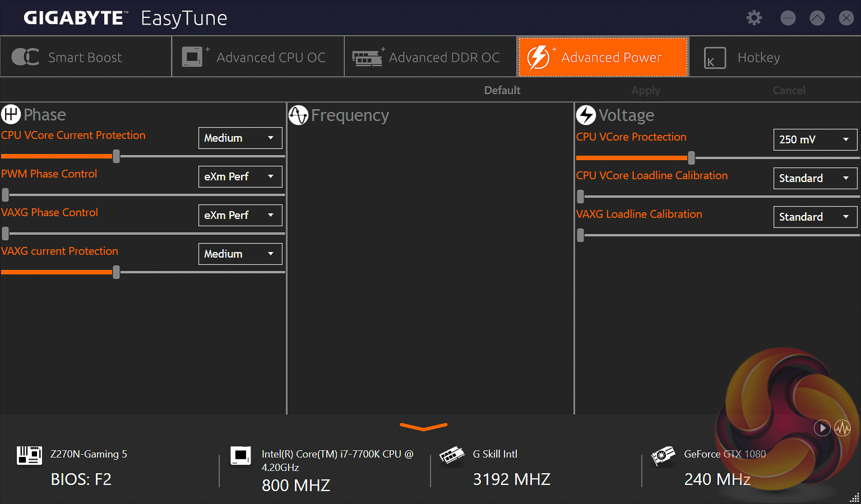Click the VAXG current Protection slider handle
This screenshot has width=861, height=504.
click(116, 273)
